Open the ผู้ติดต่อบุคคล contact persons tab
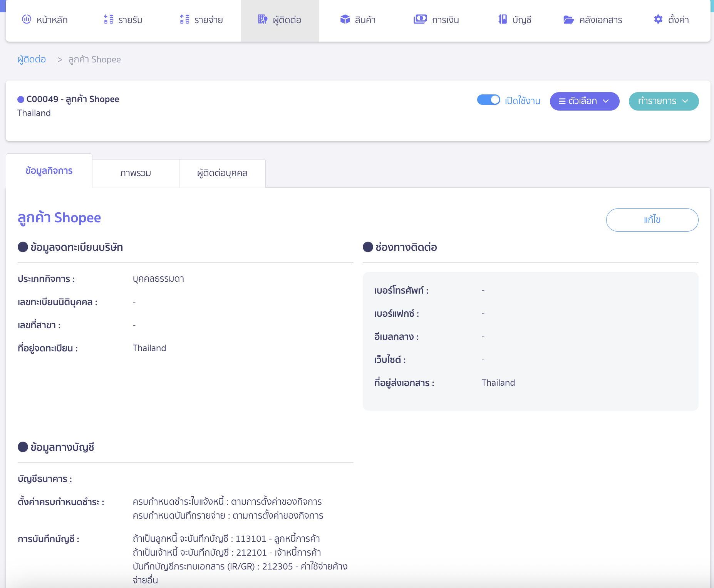714x588 pixels. click(222, 173)
